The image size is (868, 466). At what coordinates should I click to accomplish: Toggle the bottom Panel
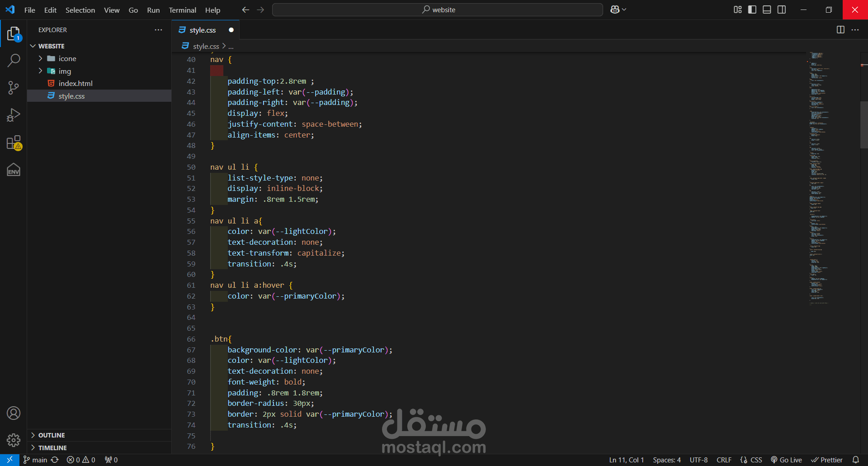coord(767,10)
